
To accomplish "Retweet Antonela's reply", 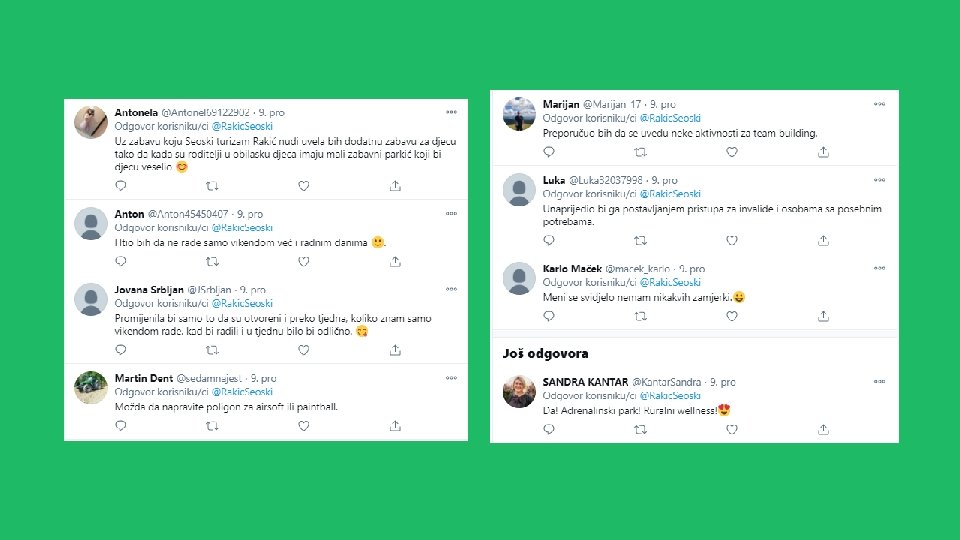I will point(212,186).
